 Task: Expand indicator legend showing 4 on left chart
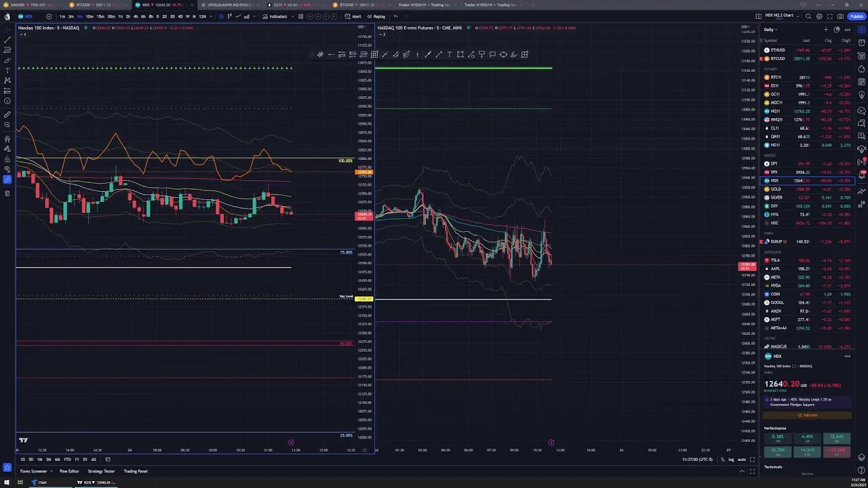tap(24, 34)
